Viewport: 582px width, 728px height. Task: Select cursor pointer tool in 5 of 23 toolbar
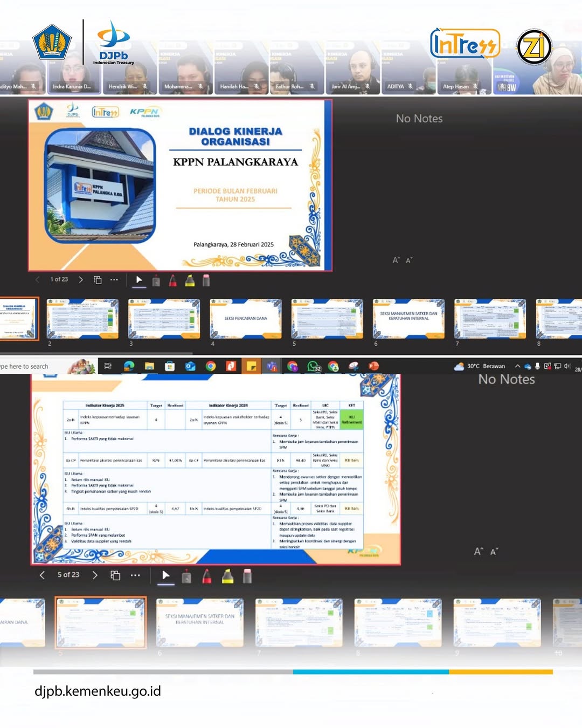[166, 575]
